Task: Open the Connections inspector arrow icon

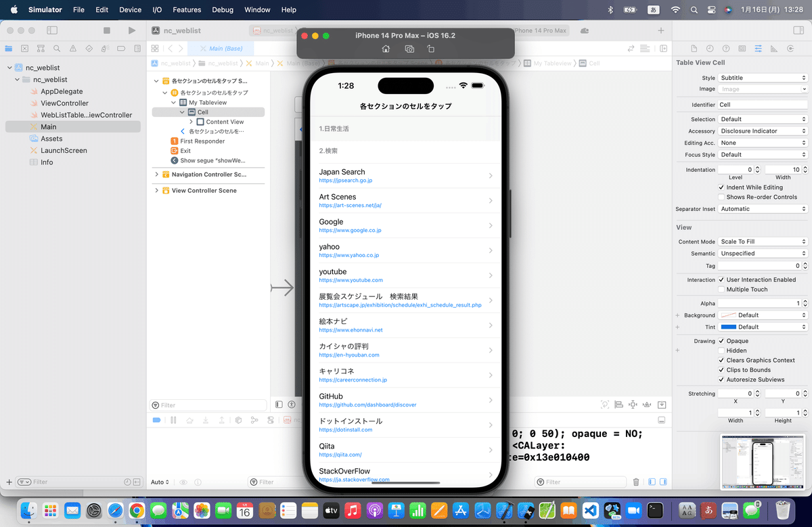Action: point(790,49)
